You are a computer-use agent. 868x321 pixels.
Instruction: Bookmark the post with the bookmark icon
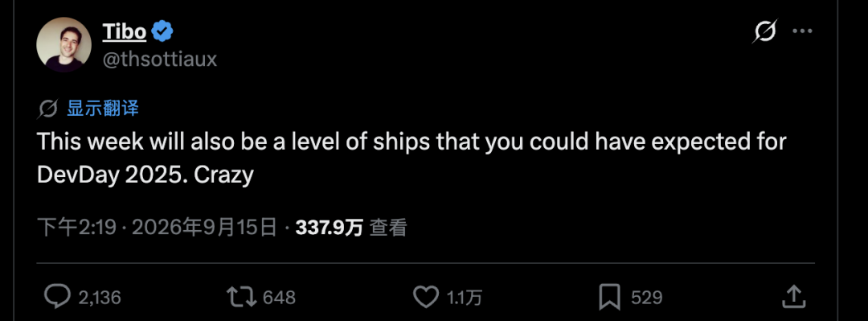(x=609, y=298)
